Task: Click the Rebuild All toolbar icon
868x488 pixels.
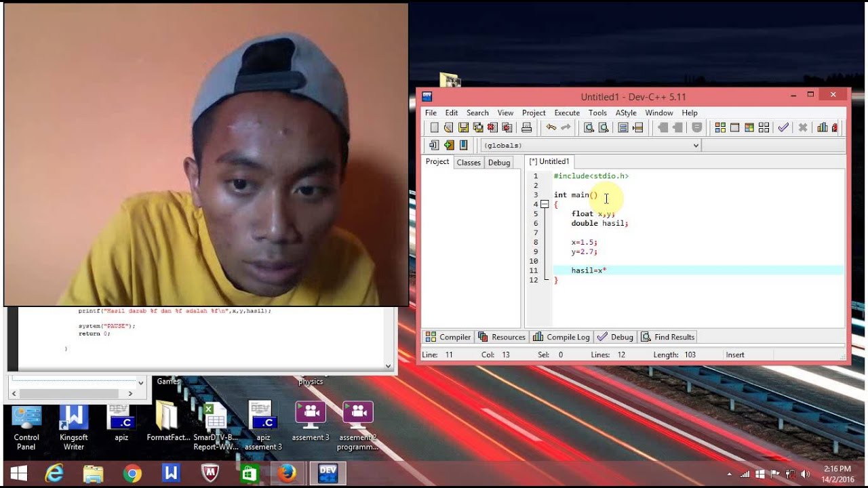Action: [764, 127]
